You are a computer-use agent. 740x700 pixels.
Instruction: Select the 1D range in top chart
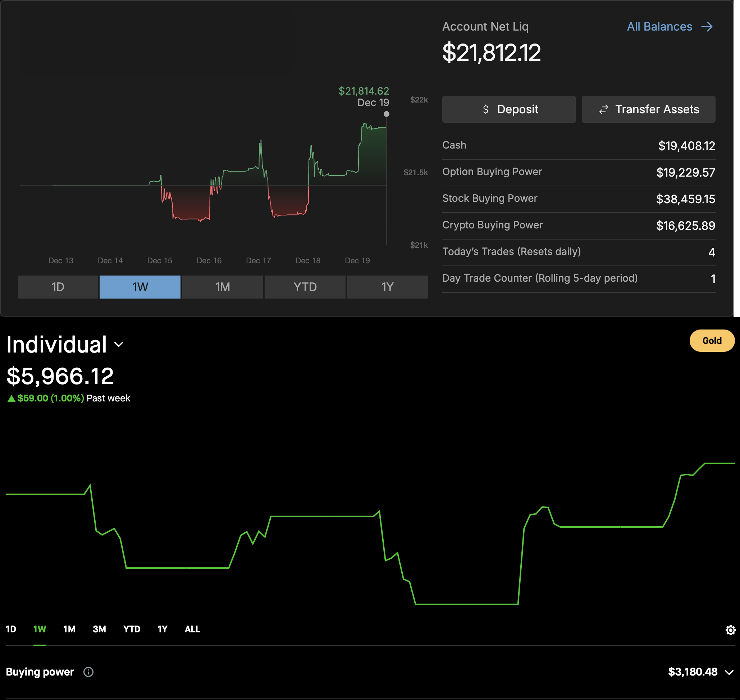coord(58,287)
